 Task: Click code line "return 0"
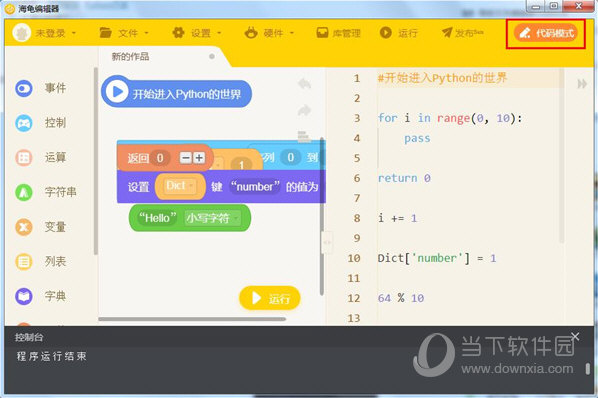pyautogui.click(x=404, y=178)
